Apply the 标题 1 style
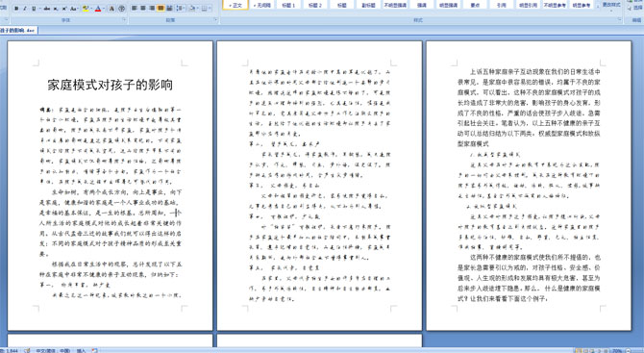Image resolution: width=644 pixels, height=353 pixels. click(x=288, y=5)
